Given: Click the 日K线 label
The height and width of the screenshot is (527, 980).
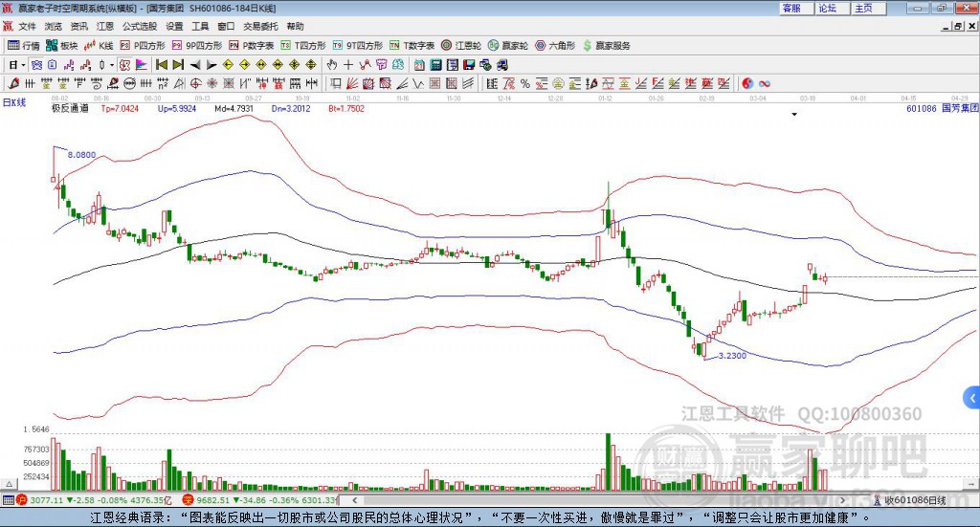Looking at the screenshot, I should click(x=14, y=102).
